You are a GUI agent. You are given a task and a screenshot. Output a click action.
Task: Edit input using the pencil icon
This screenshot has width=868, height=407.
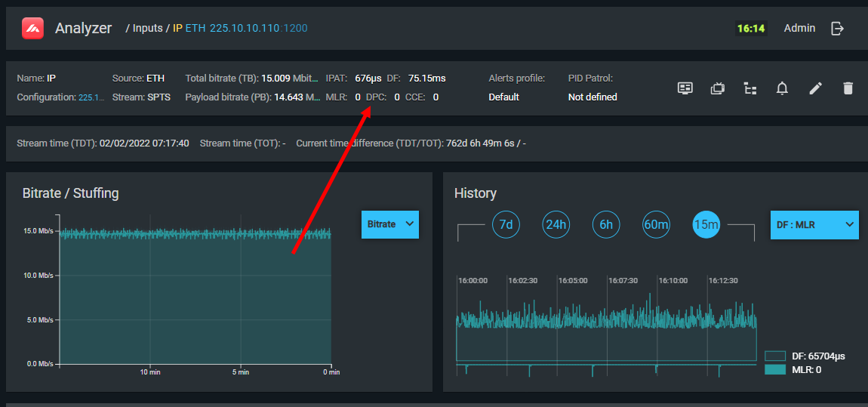pos(815,88)
